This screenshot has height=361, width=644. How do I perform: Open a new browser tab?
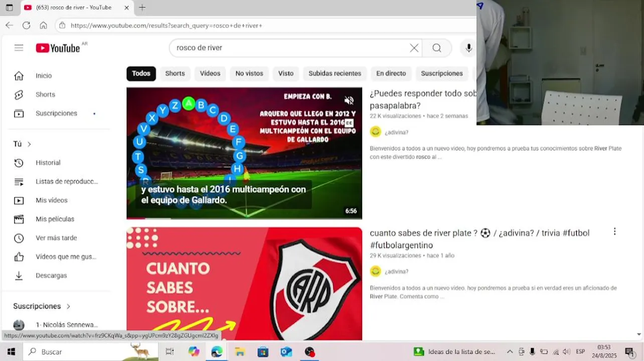click(x=142, y=8)
